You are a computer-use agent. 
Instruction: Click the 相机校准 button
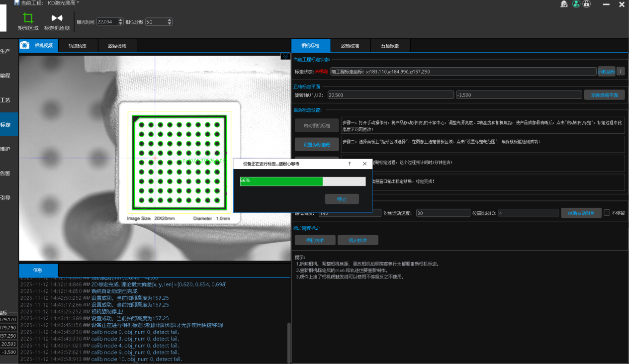(x=315, y=240)
